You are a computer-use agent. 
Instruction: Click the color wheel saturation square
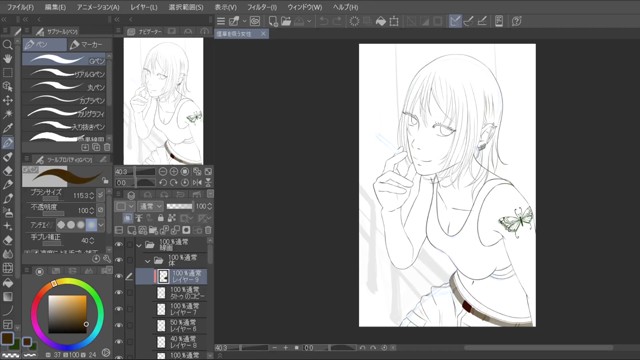point(67,314)
